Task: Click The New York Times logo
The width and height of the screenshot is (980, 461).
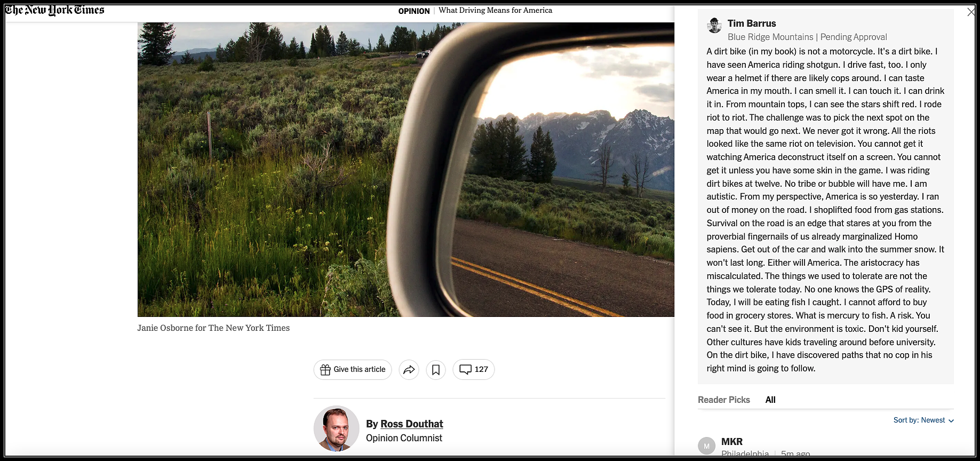Action: 54,10
